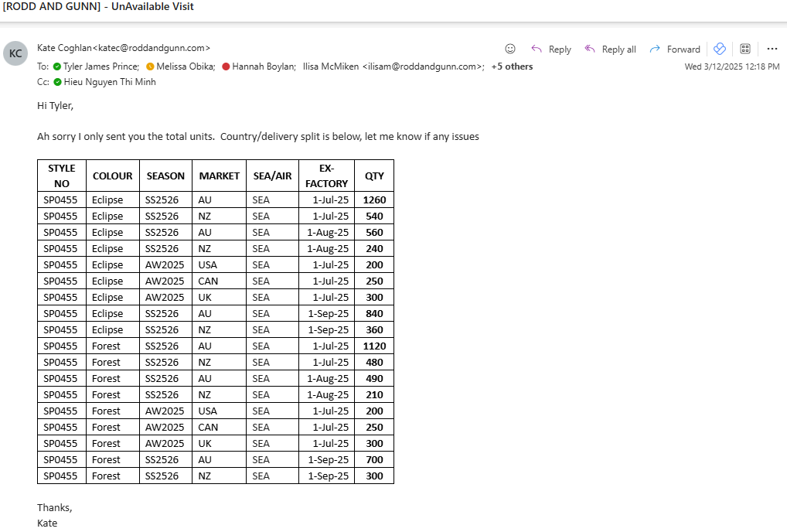This screenshot has height=532, width=787.
Task: Click CAN market cell in Forest row
Action: pyautogui.click(x=219, y=427)
